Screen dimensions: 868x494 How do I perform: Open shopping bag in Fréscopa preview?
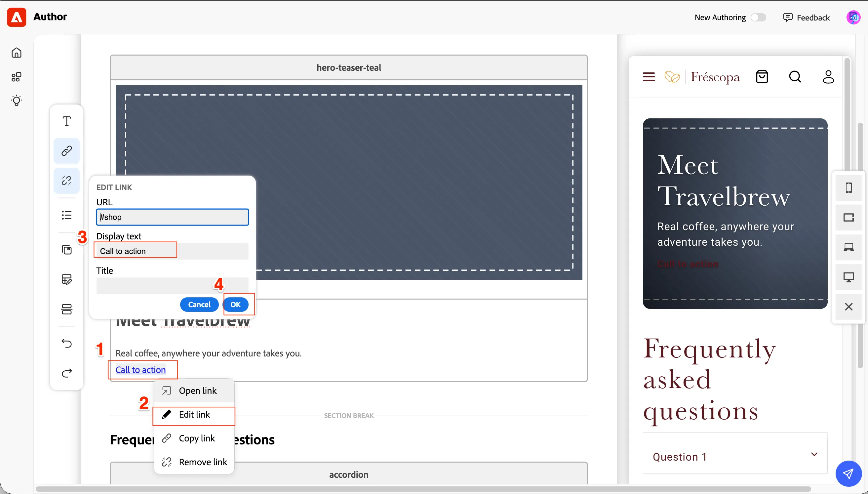click(762, 77)
